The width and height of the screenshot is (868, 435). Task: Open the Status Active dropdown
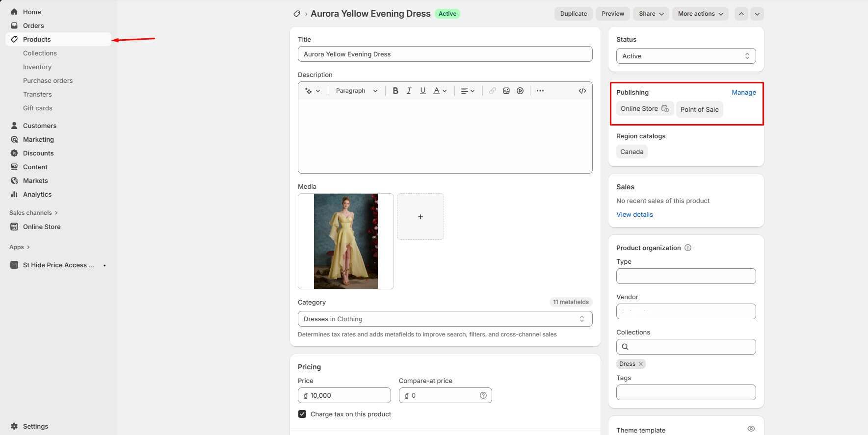(x=686, y=56)
